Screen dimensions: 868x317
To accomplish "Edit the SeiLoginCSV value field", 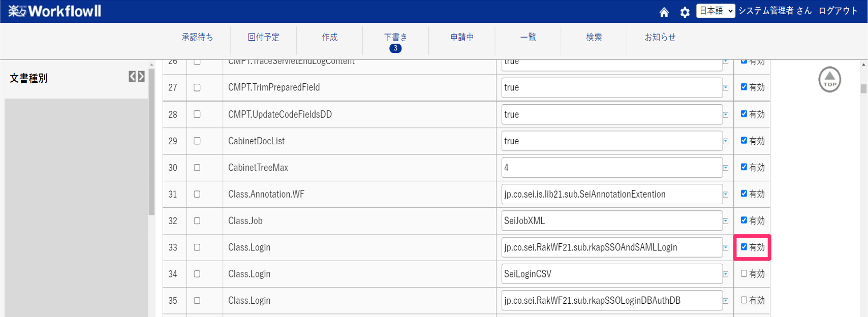I will tap(612, 274).
